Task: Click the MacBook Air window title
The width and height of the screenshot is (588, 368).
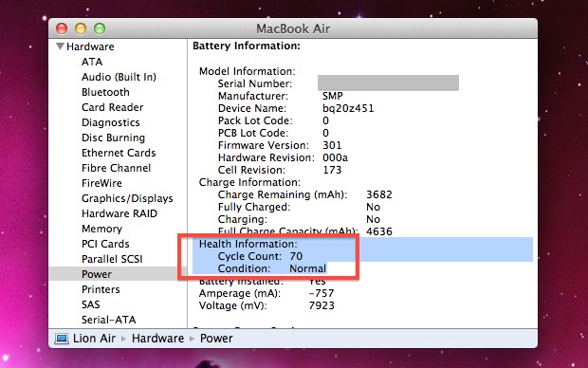Action: (x=293, y=28)
